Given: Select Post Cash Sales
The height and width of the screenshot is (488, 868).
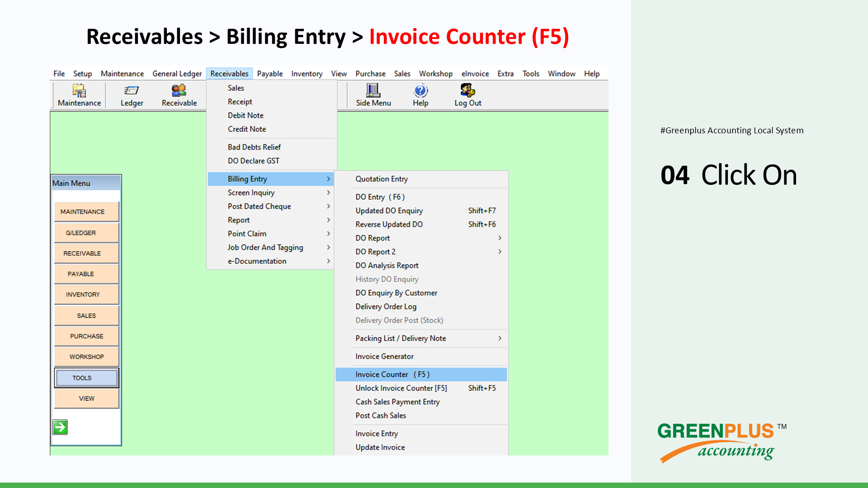Looking at the screenshot, I should pyautogui.click(x=421, y=416).
